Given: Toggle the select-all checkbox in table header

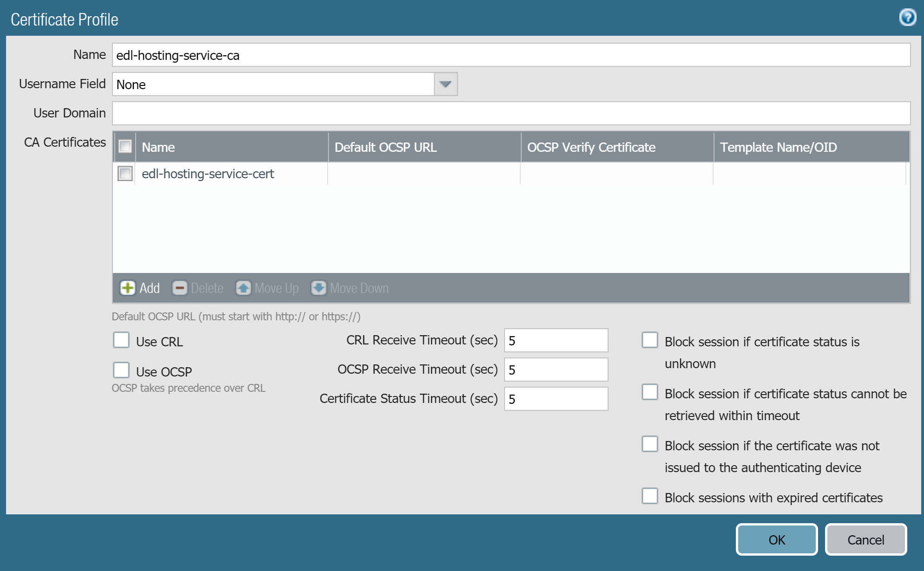Looking at the screenshot, I should point(125,147).
